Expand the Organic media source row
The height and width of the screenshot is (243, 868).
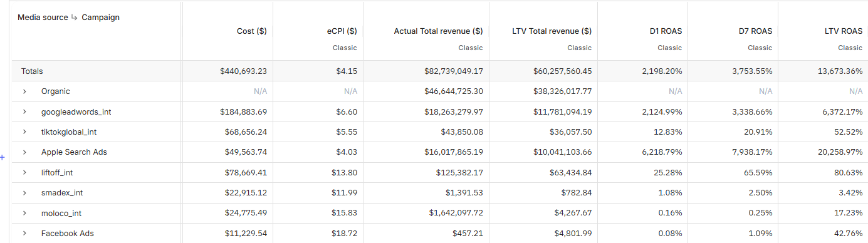pyautogui.click(x=24, y=91)
